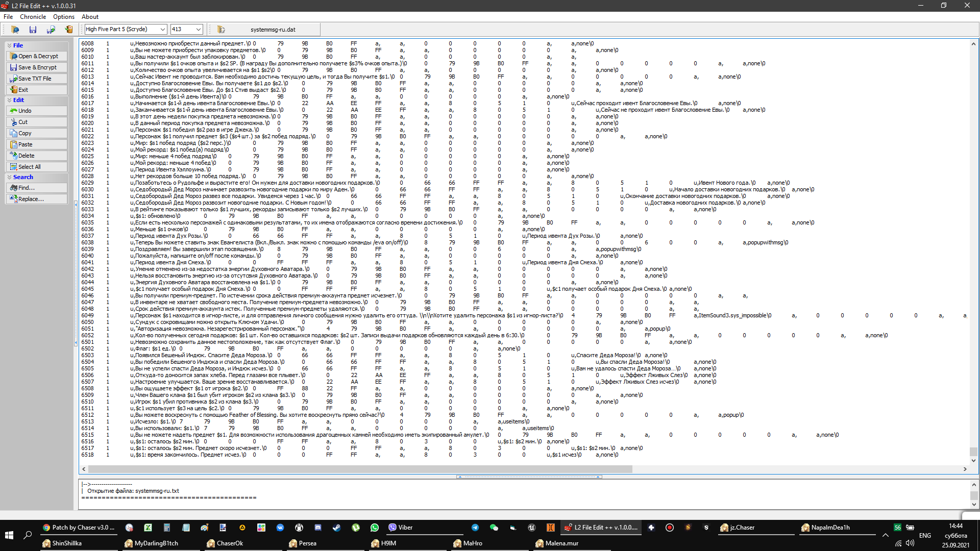980x551 pixels.
Task: Click the blue floppy save toolbar icon
Action: click(x=33, y=30)
